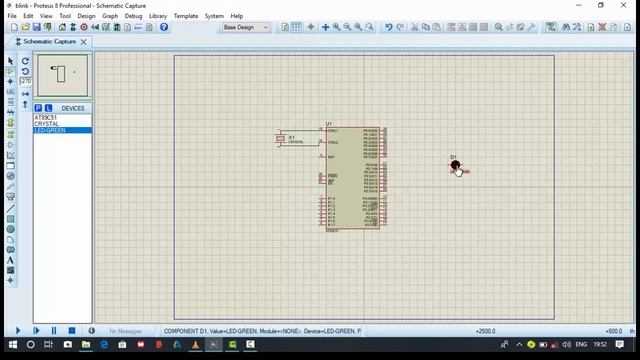Open the Edit menu
Image resolution: width=640 pixels, height=360 pixels.
28,16
